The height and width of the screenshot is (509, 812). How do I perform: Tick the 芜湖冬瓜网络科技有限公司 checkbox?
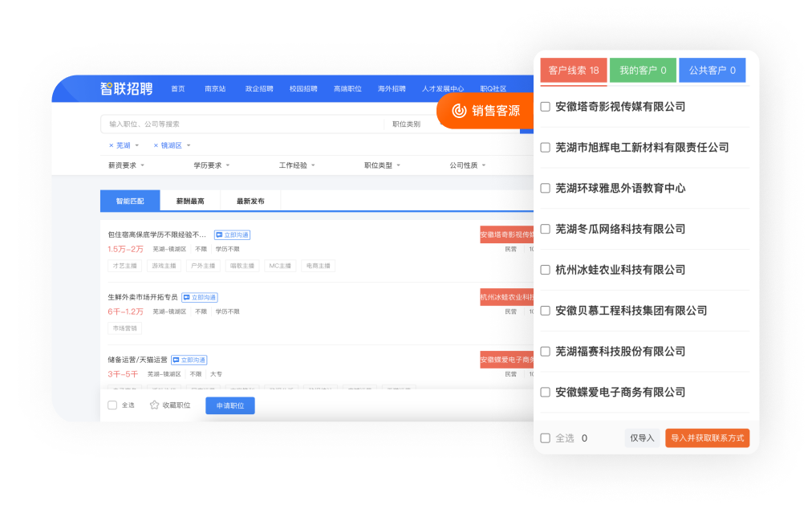pyautogui.click(x=546, y=229)
